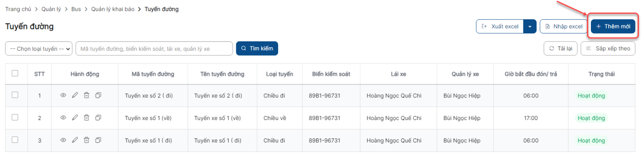Edit row 1 with the pencil icon
This screenshot has height=157, width=644.
[x=75, y=95]
